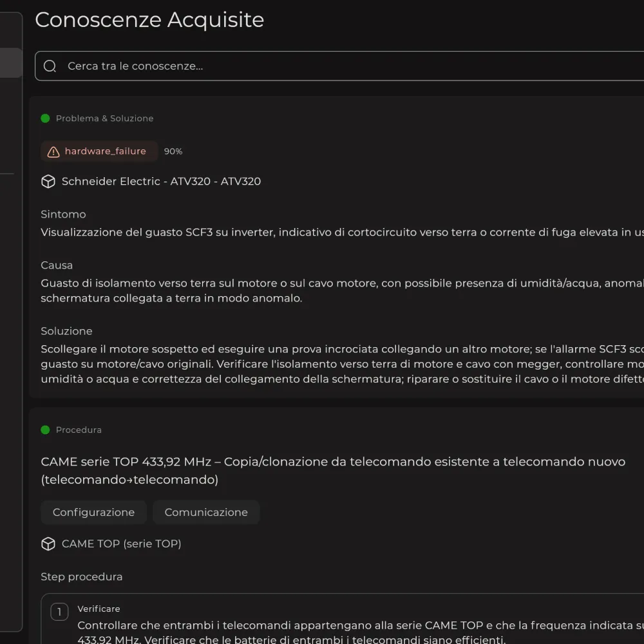Click the step 1 number badge
644x644 pixels.
click(x=59, y=612)
